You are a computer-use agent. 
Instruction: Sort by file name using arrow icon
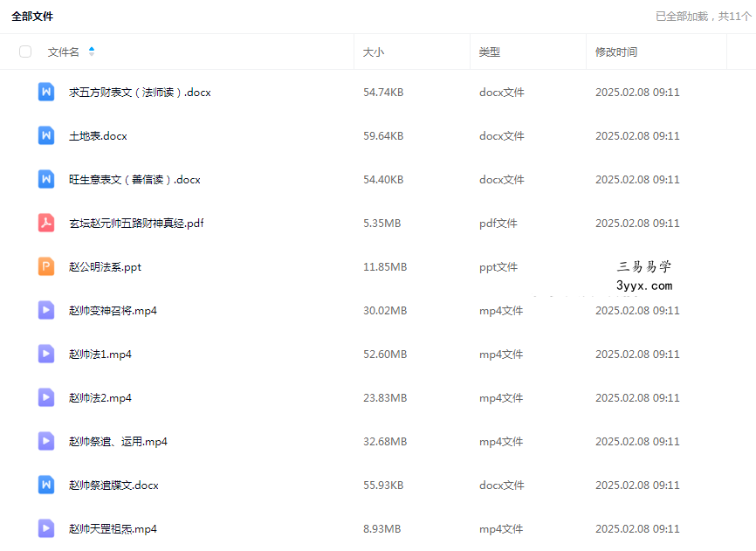coord(92,52)
